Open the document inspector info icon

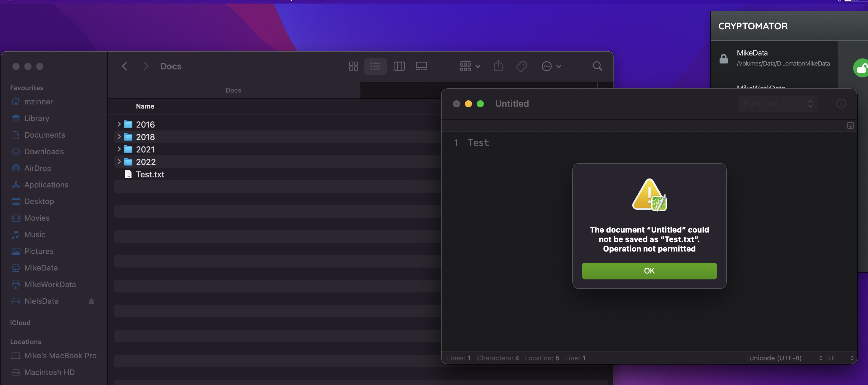click(x=841, y=104)
